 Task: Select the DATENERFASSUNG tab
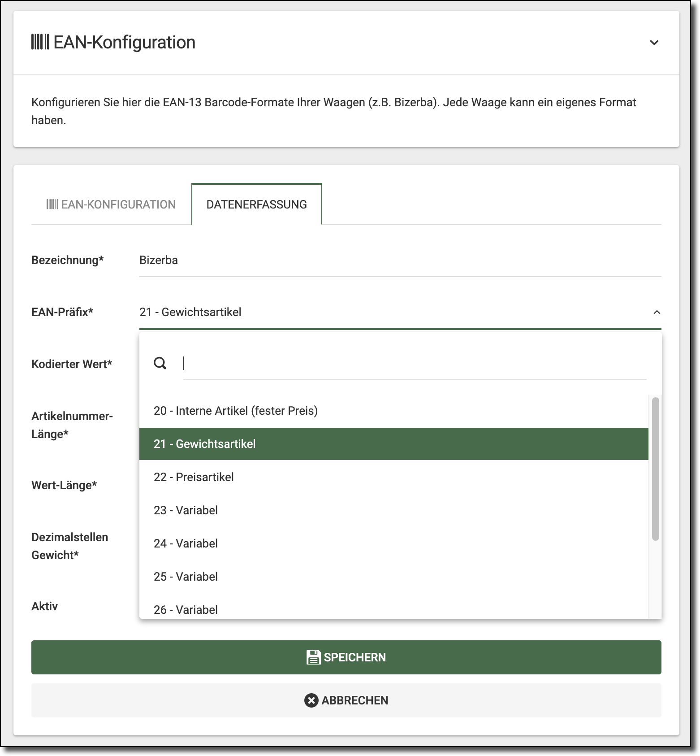256,204
